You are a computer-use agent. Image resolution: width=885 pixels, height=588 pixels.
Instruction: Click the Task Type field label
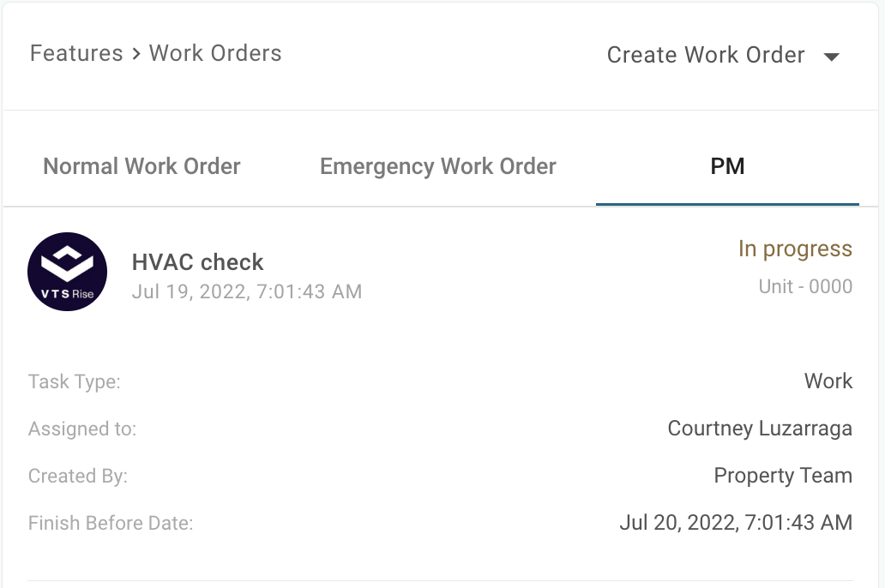[75, 382]
